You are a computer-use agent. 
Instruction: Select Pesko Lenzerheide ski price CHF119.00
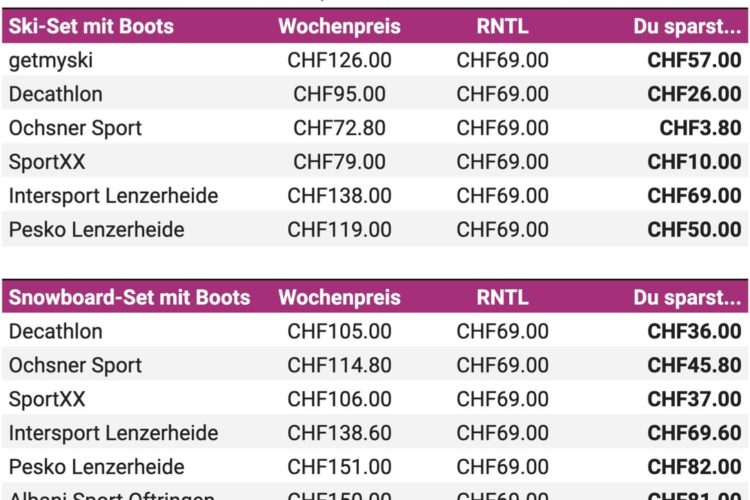pos(339,230)
